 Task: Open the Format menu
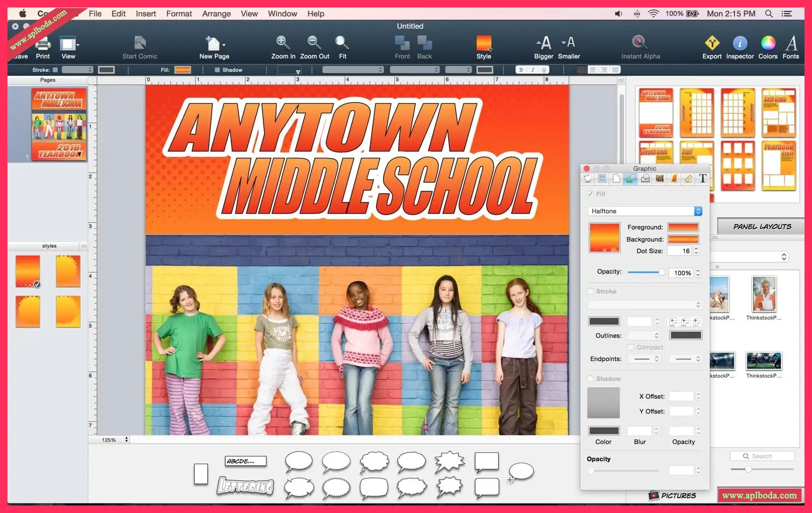pos(179,14)
